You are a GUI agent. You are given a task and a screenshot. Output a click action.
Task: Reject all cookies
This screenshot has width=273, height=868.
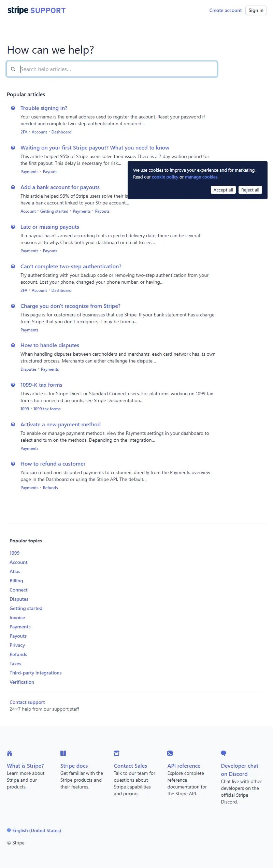[250, 190]
